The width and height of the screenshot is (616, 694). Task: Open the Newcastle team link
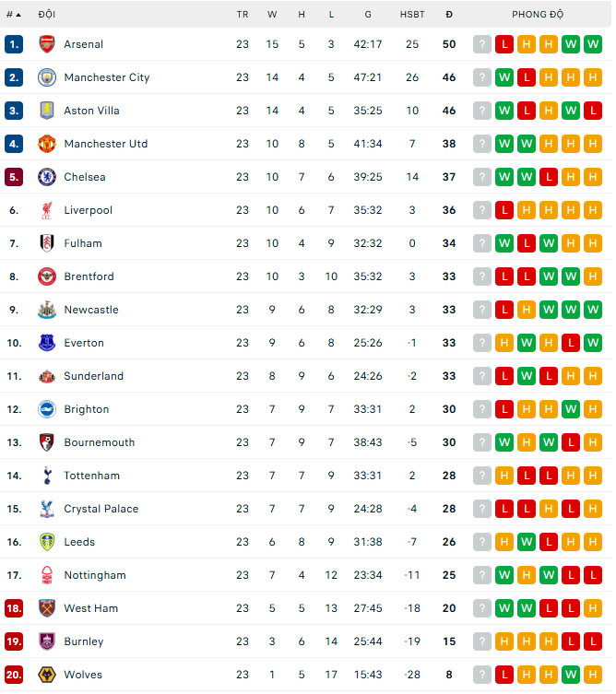tap(90, 310)
